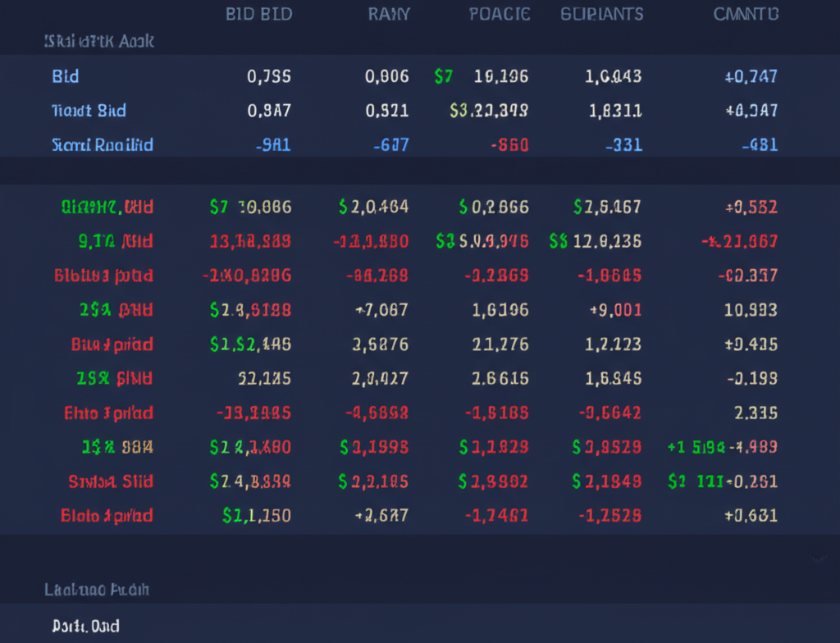
Task: Sort by the BID BID column header
Action: click(x=258, y=15)
